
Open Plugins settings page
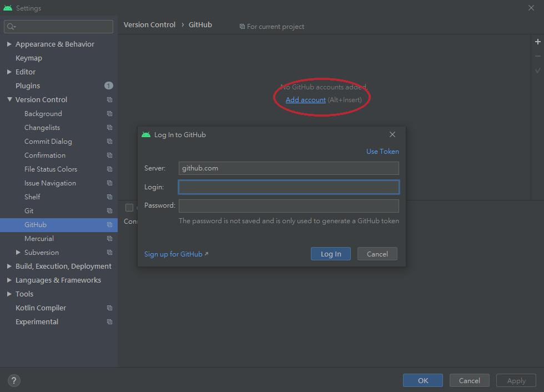28,86
